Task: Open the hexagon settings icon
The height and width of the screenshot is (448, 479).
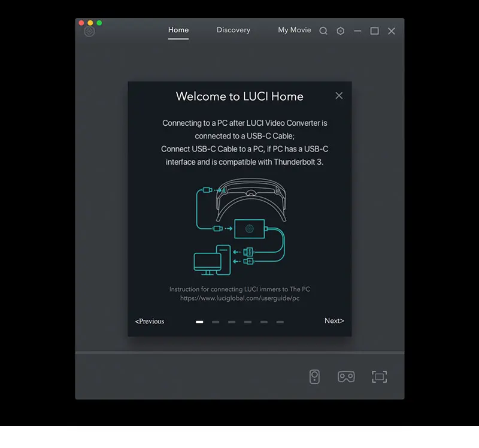Action: pyautogui.click(x=340, y=31)
